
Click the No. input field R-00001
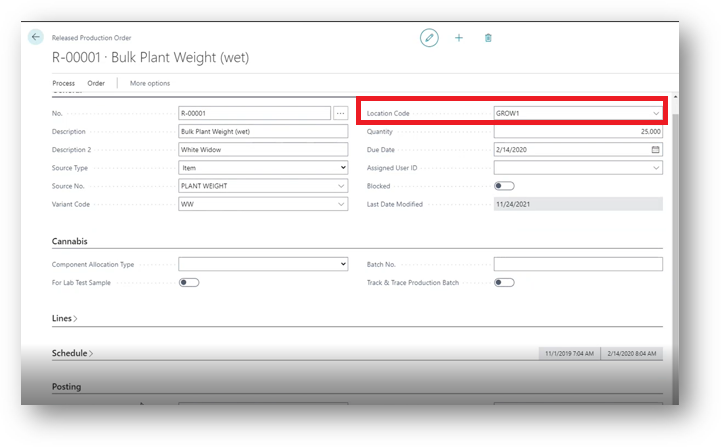[254, 113]
